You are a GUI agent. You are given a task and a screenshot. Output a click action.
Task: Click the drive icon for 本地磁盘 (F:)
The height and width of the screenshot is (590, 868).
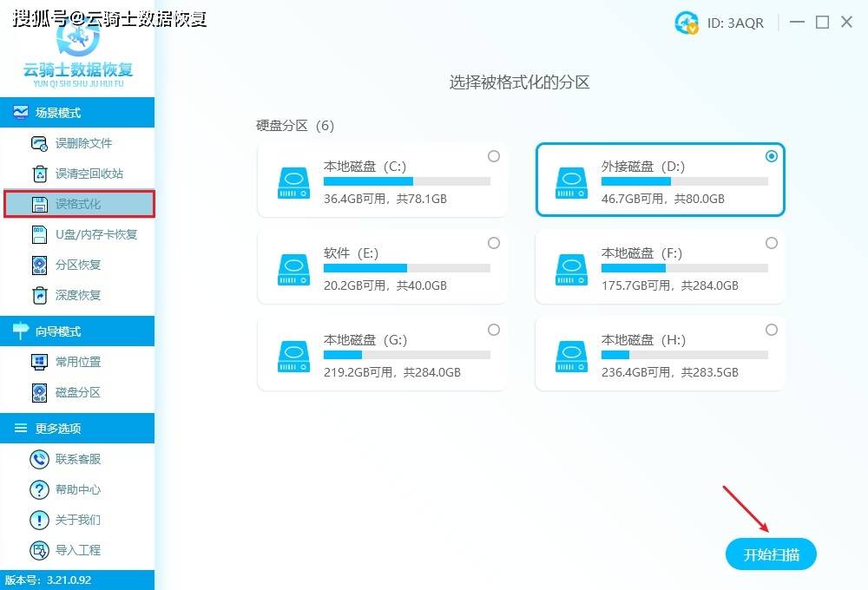click(572, 270)
